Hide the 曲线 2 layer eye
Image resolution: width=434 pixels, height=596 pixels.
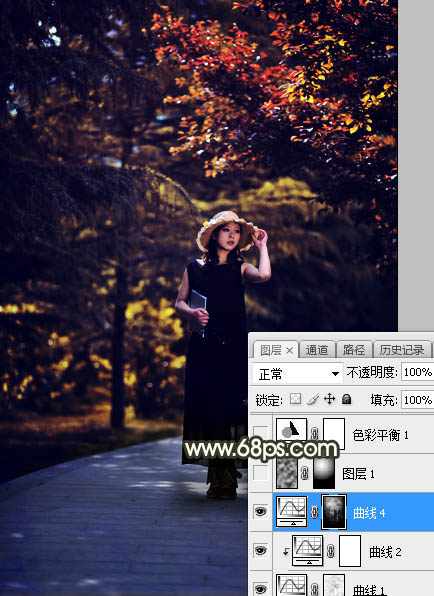tap(260, 550)
